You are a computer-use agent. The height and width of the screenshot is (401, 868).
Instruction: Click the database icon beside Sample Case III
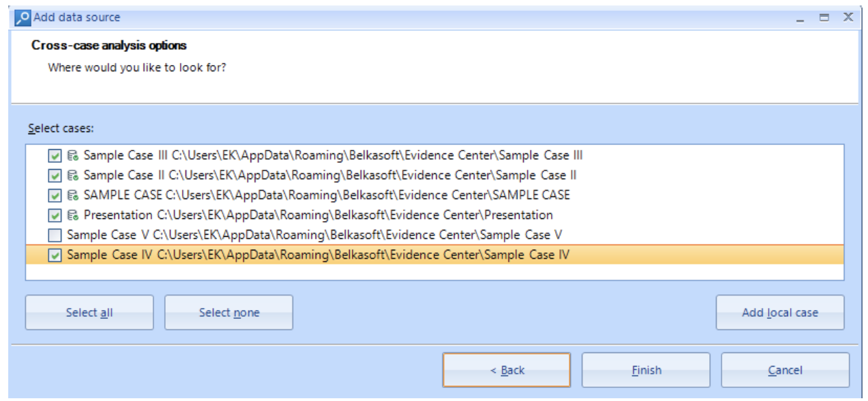coord(72,155)
